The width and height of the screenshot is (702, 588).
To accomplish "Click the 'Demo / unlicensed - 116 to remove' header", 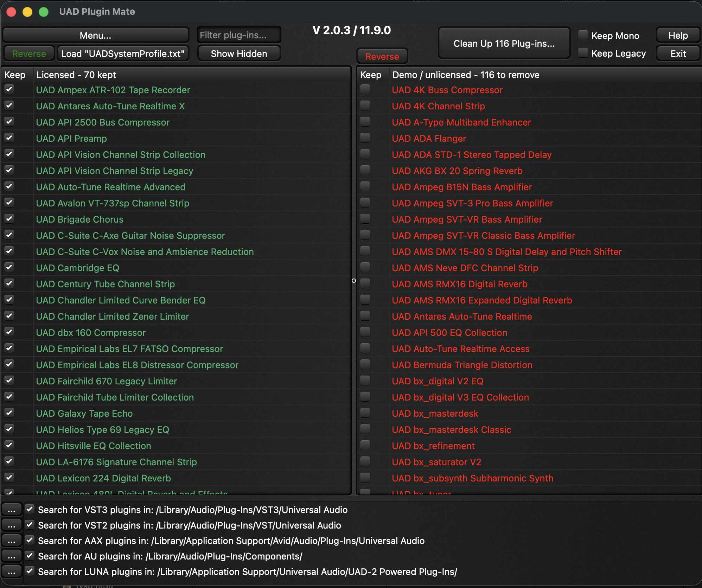I will (545, 75).
